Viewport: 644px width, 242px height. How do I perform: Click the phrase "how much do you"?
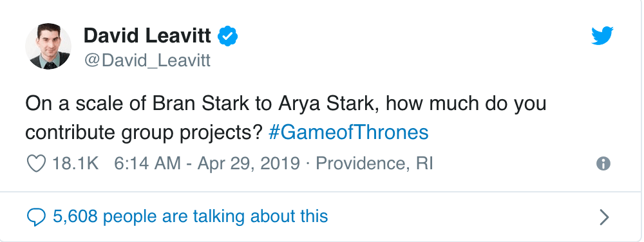pyautogui.click(x=466, y=104)
